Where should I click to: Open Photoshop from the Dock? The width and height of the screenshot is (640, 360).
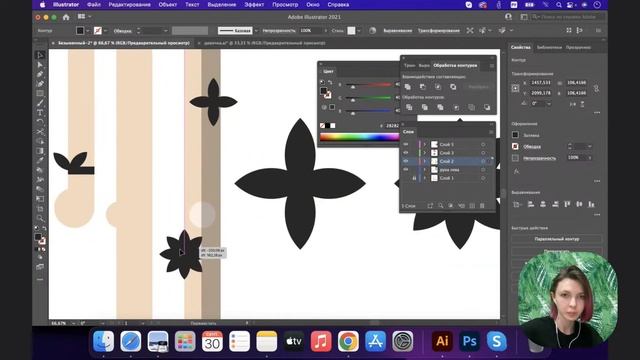pyautogui.click(x=469, y=341)
